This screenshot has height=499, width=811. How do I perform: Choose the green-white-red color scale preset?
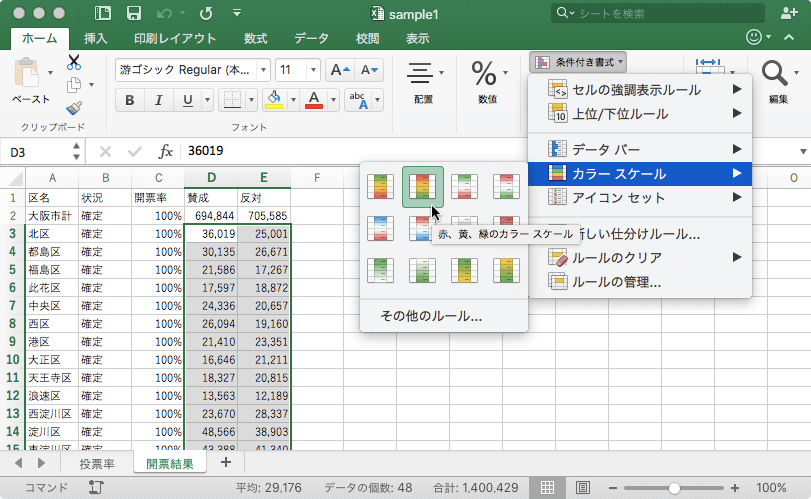[464, 187]
